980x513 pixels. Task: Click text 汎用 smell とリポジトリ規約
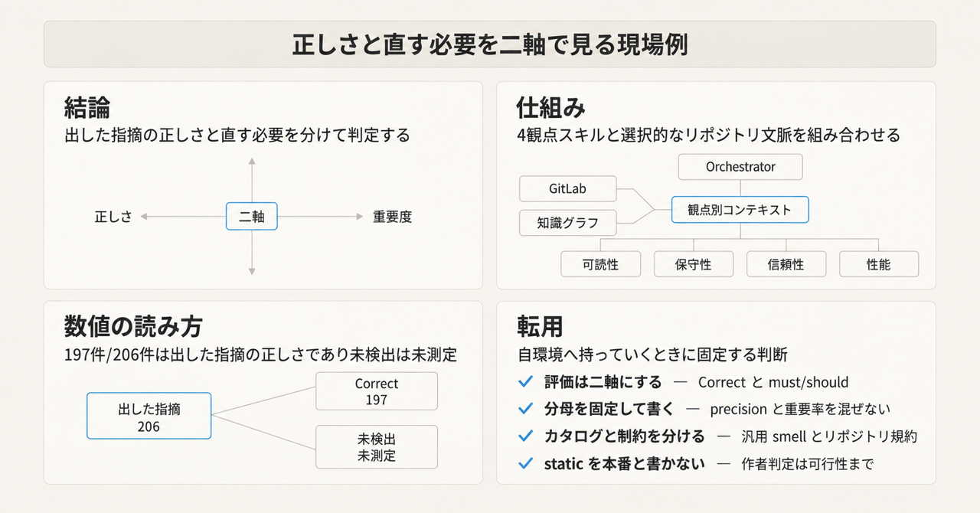tap(829, 436)
